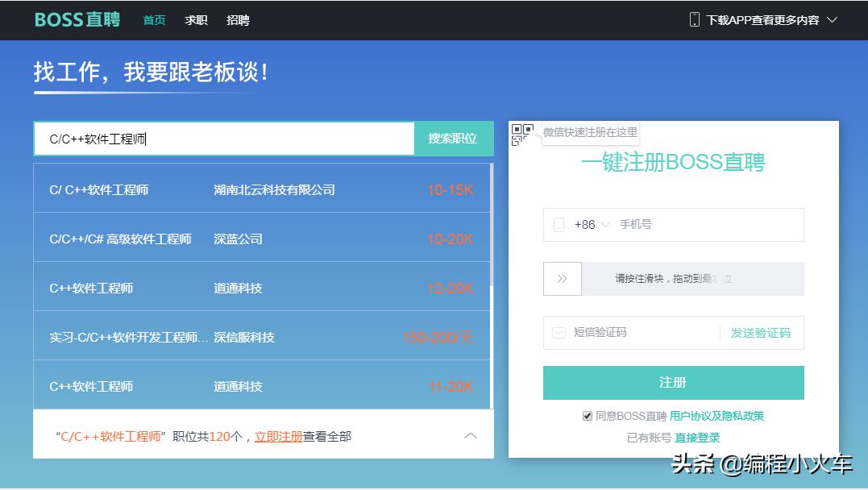Click the smartphone icon inside the phone number field
The width and height of the screenshot is (868, 490).
coord(559,224)
